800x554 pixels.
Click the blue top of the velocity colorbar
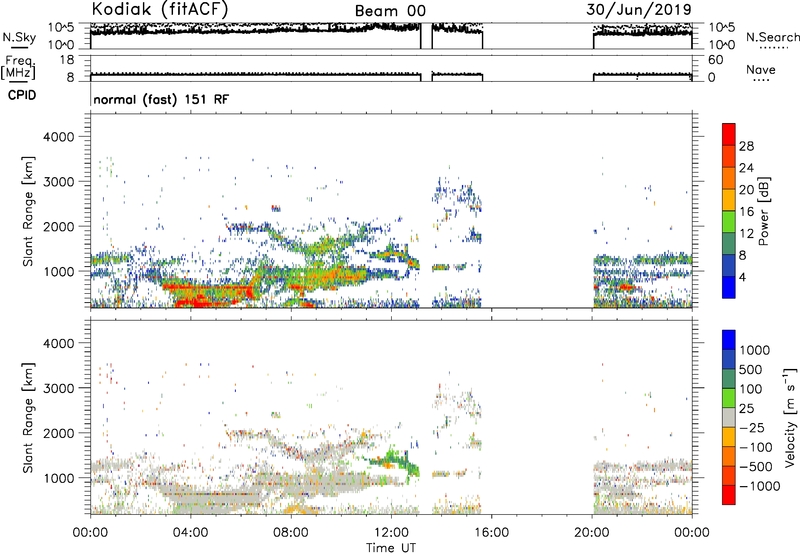(729, 340)
